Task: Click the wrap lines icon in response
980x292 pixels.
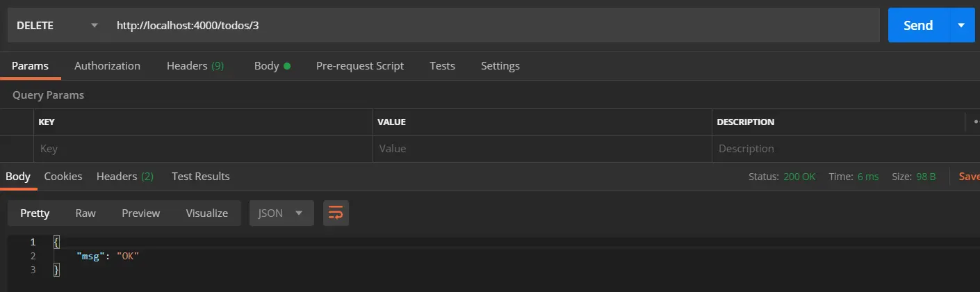Action: point(336,213)
